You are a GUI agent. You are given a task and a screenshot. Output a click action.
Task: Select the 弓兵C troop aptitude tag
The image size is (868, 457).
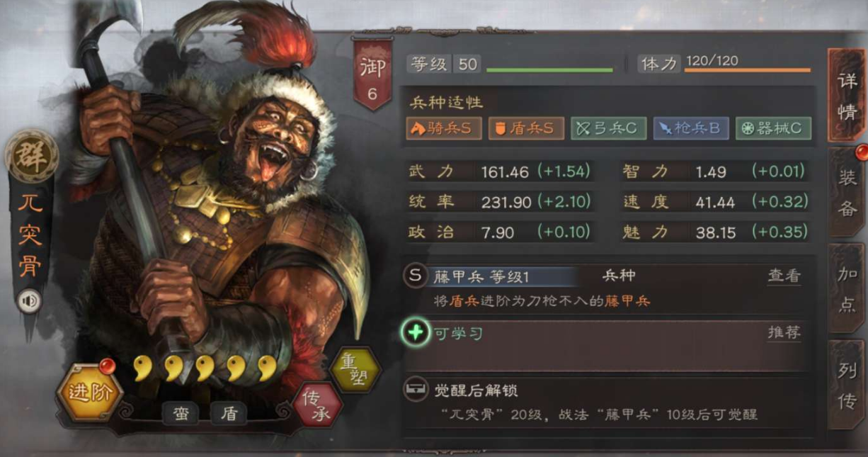point(608,128)
